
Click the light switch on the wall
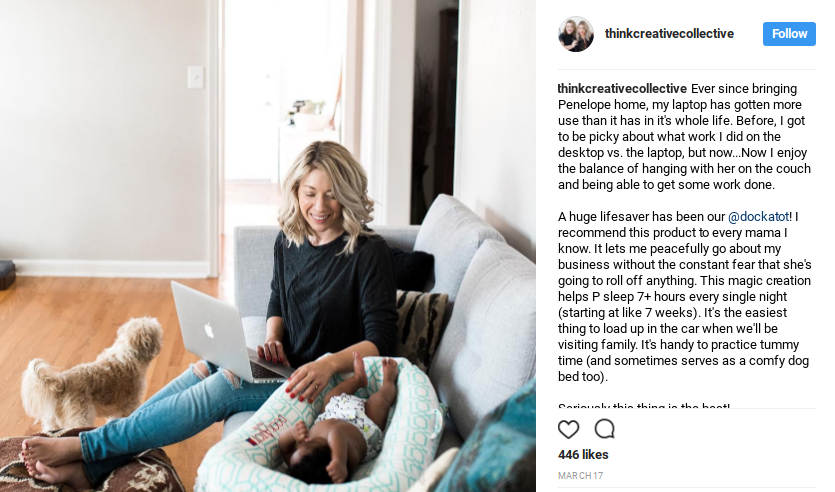click(195, 77)
